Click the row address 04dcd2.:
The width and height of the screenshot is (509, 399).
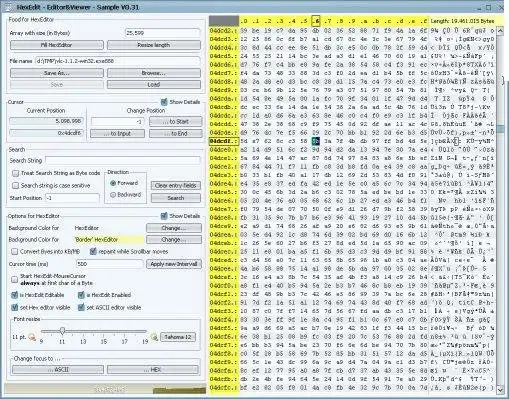(224, 31)
